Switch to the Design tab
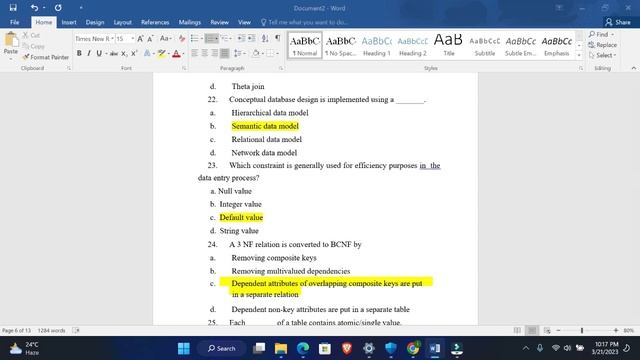640x360 pixels. [x=95, y=22]
